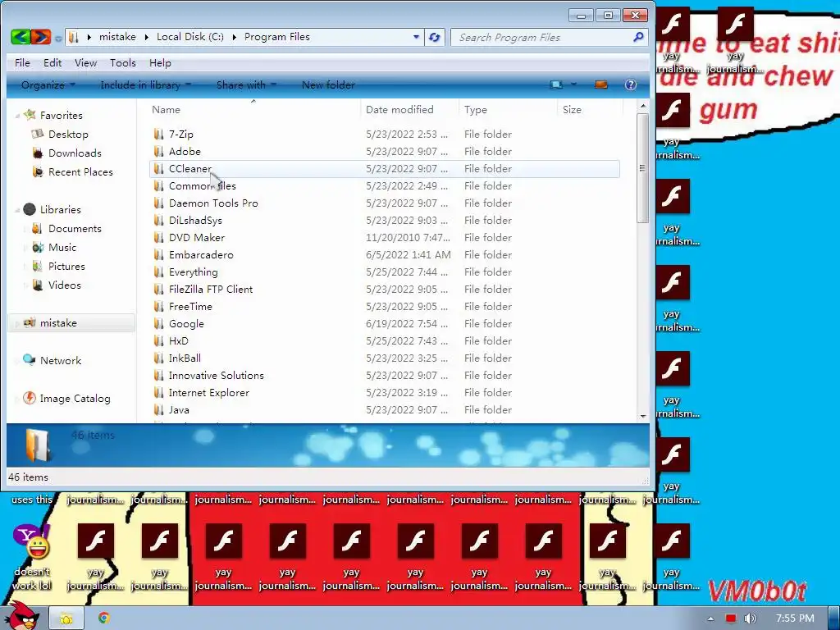Viewport: 840px width, 630px height.
Task: Open Chrome from the taskbar
Action: (x=104, y=618)
